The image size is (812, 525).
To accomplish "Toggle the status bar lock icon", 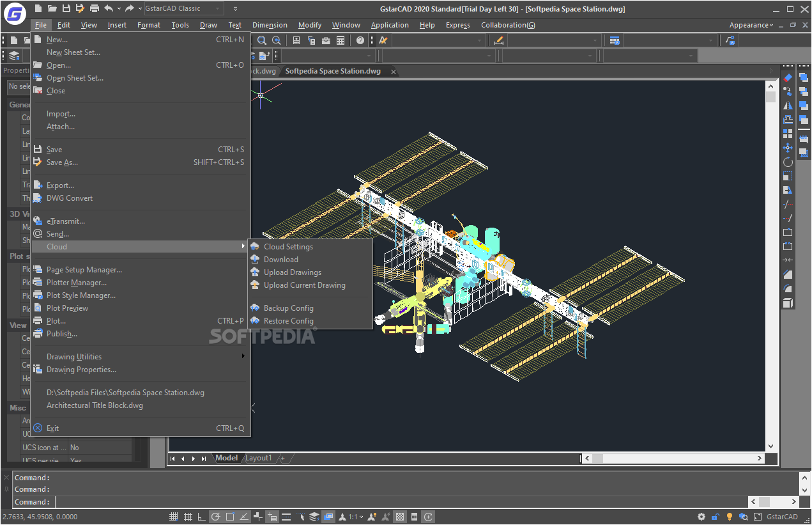I will click(716, 517).
